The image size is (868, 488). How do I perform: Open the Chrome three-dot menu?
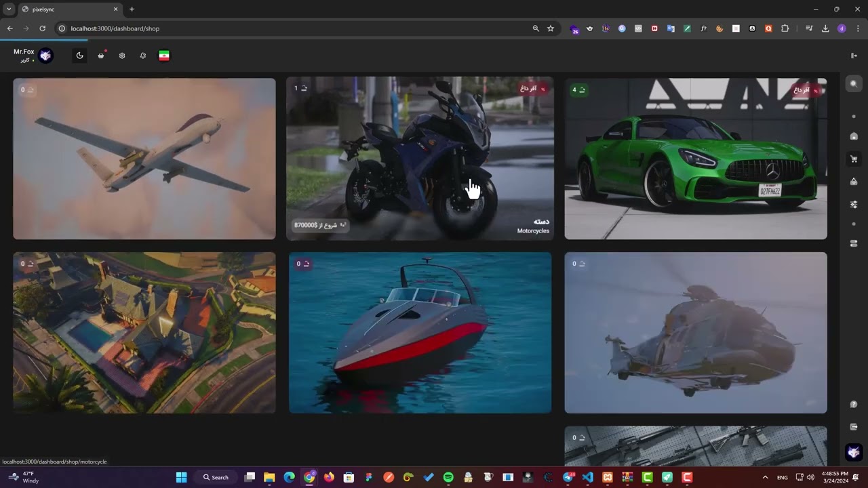tap(858, 28)
